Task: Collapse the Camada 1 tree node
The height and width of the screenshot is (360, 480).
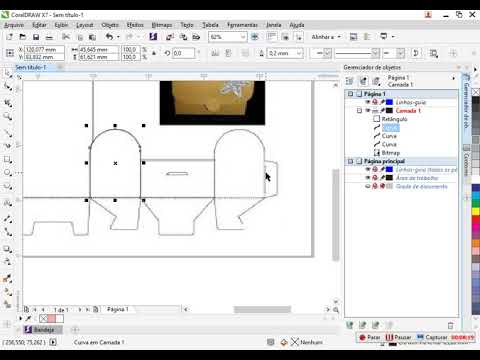Action: 359,110
